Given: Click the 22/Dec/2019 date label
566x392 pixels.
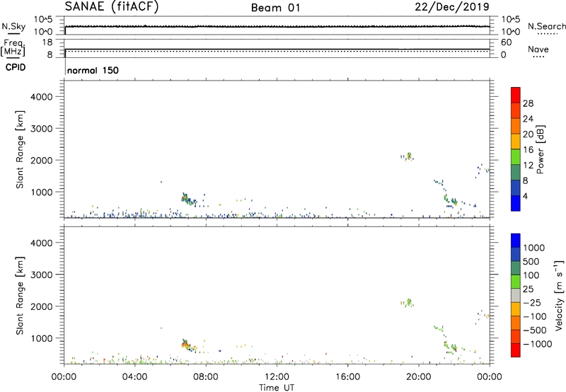Looking at the screenshot, I should point(452,7).
